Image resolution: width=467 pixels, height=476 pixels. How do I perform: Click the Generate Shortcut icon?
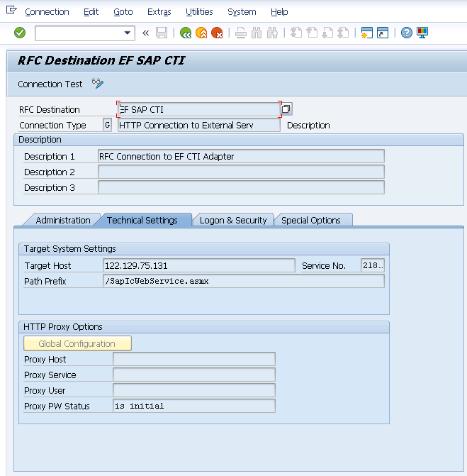(x=383, y=33)
